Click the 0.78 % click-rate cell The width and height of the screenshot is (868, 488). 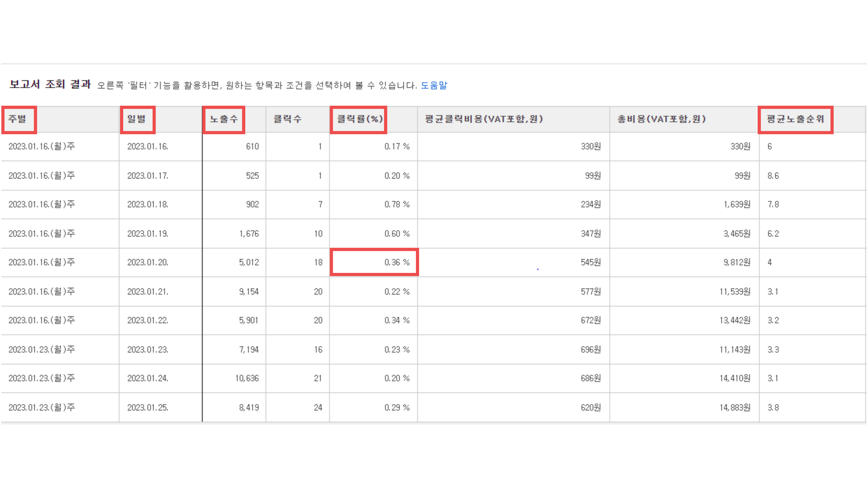[x=396, y=205]
